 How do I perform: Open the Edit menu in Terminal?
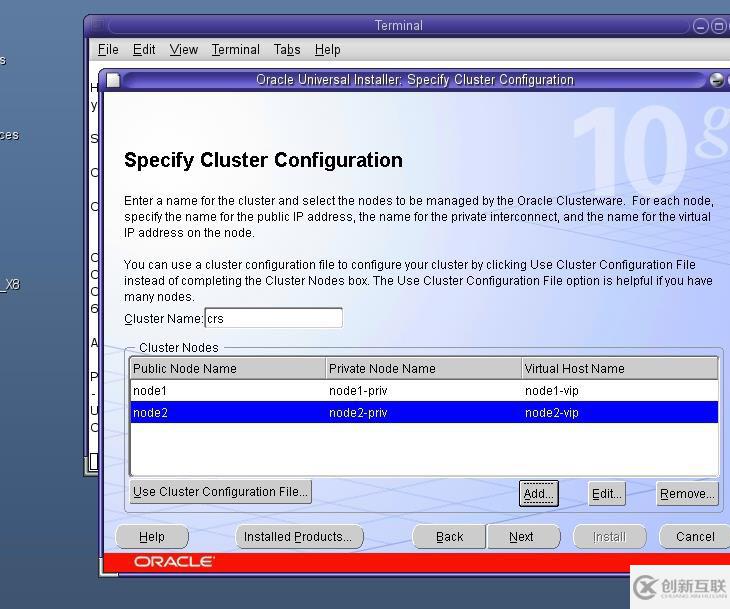pos(144,49)
